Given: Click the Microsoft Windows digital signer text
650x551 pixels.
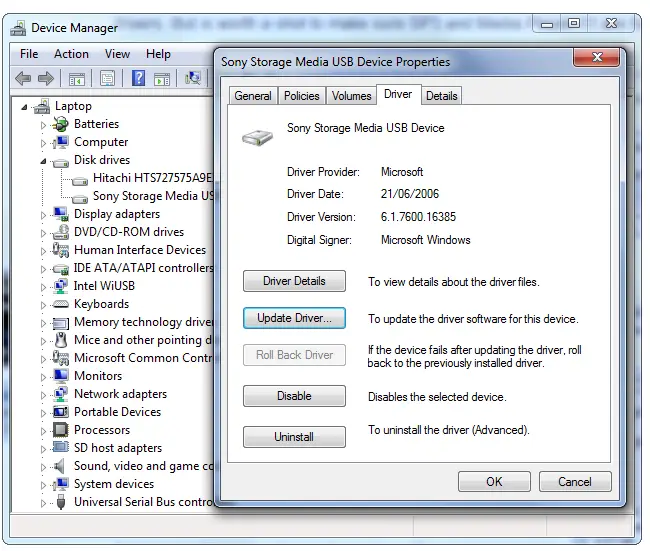Looking at the screenshot, I should (426, 240).
